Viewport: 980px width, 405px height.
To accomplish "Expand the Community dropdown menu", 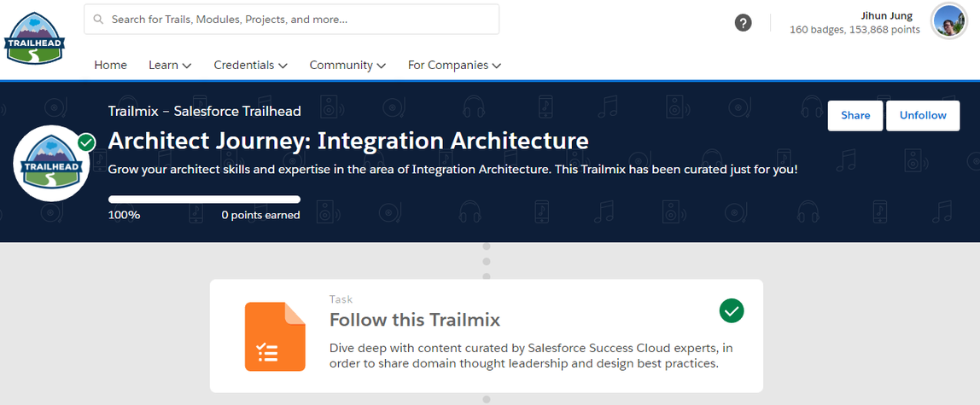I will (x=347, y=65).
